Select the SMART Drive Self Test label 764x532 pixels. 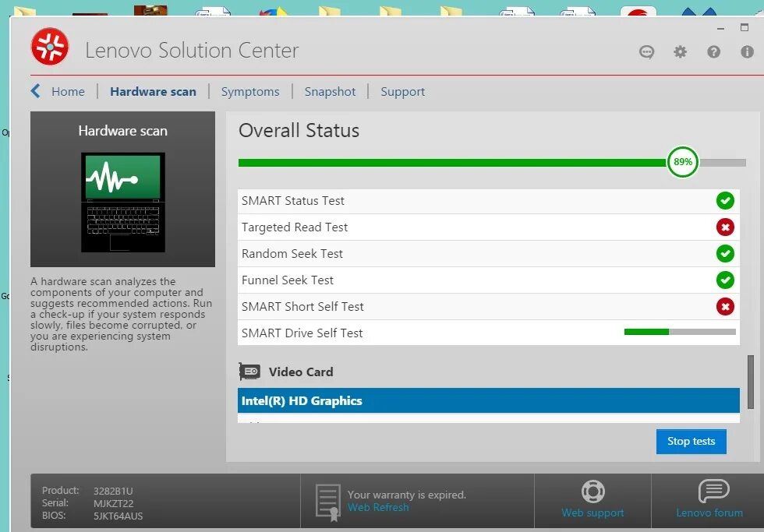(302, 333)
